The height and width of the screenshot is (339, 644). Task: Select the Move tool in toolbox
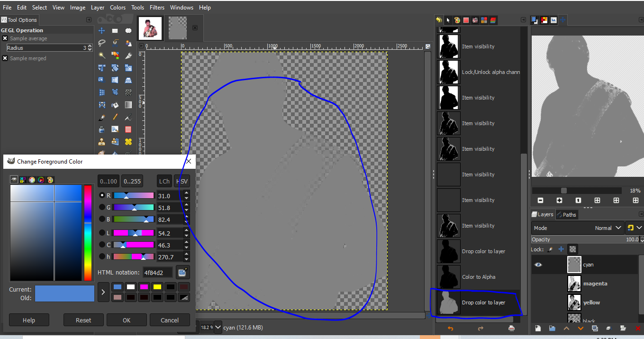pyautogui.click(x=101, y=31)
